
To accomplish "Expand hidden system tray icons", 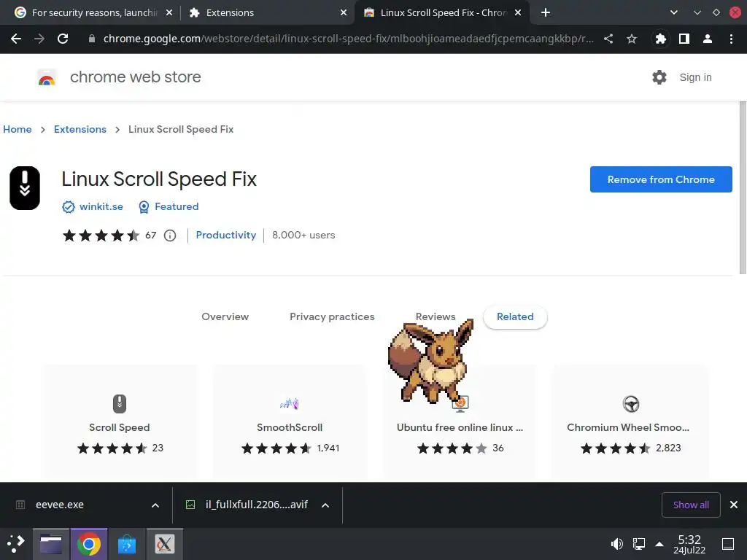I will coord(659,544).
